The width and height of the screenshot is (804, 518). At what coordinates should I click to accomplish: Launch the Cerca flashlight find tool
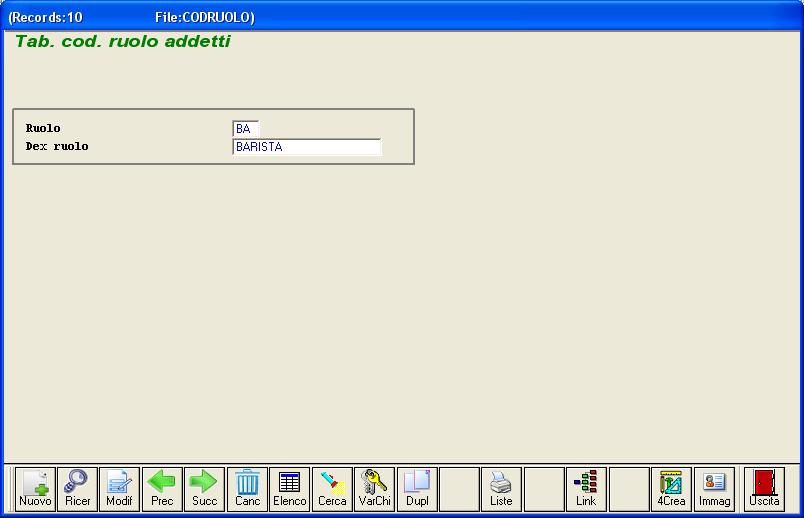tap(332, 488)
